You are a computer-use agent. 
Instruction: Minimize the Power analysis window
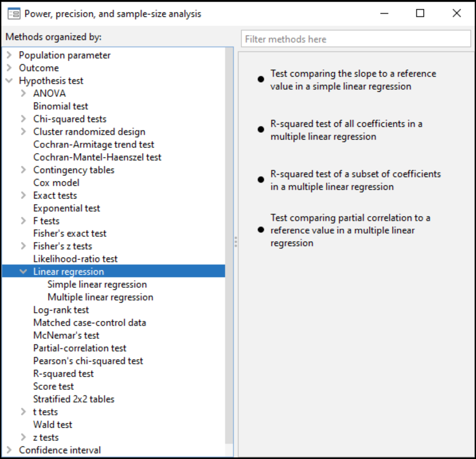[384, 13]
